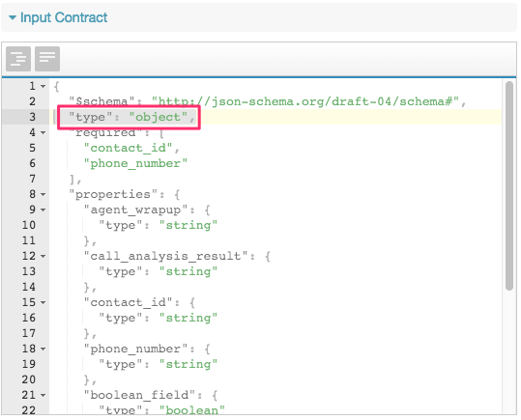Click "string" value on line 19
521x420 pixels.
[188, 364]
